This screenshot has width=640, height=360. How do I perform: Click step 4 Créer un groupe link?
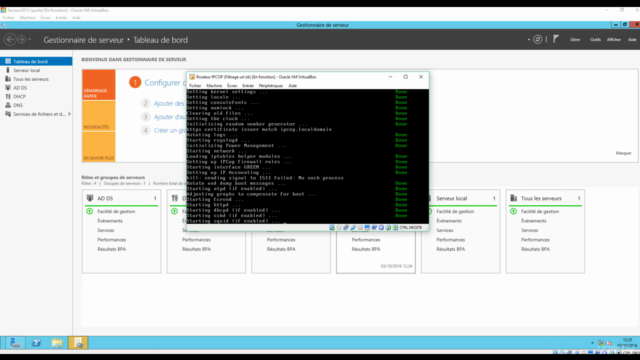170,130
